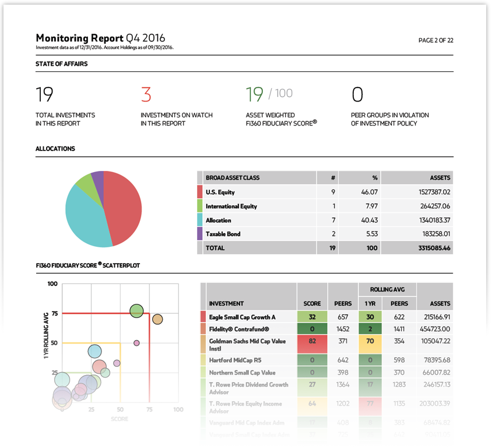Click the small pink bubble at 50 rolling average
This screenshot has width=492, height=448.
coord(136,343)
